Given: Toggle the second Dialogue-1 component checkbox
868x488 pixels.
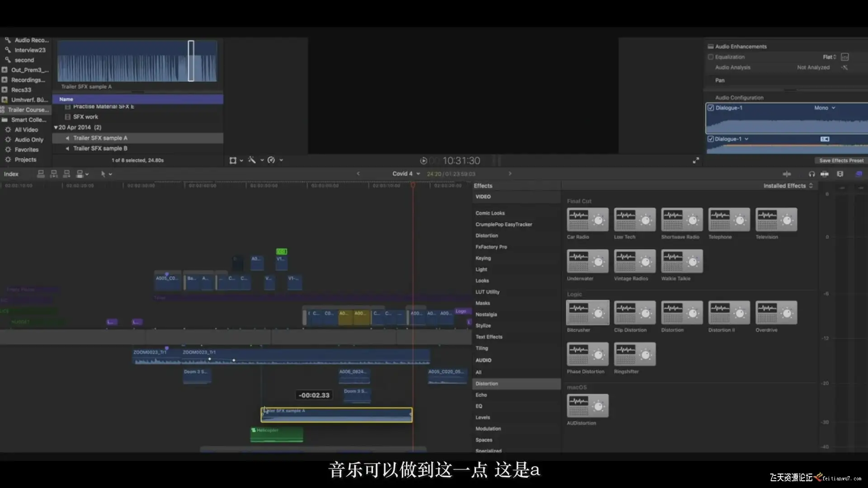Looking at the screenshot, I should (x=711, y=139).
